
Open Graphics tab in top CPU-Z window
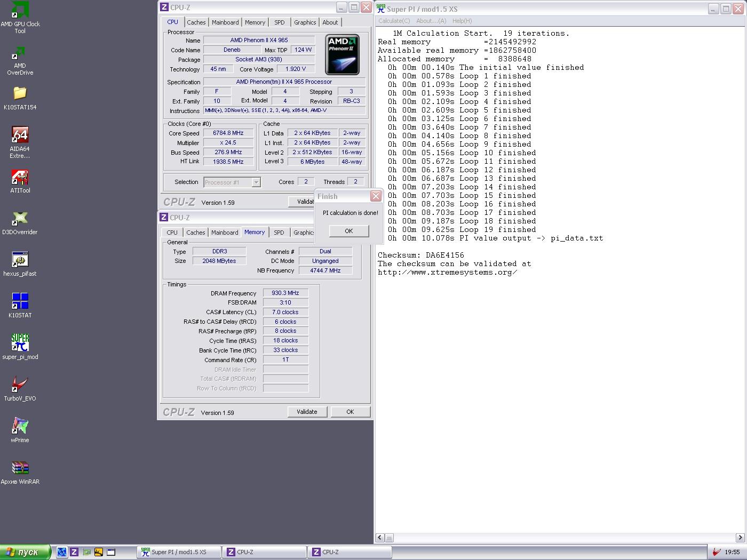[x=305, y=22]
